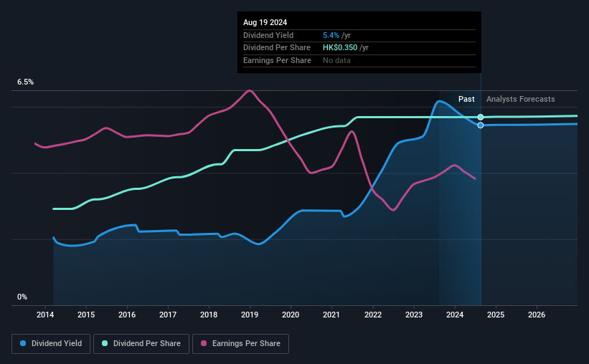Click the 2025 x-axis label

tap(496, 315)
